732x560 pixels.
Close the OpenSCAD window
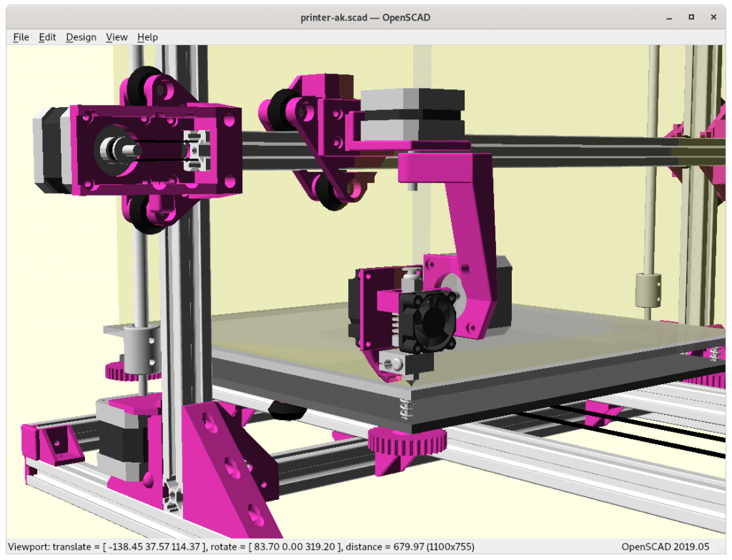[x=713, y=17]
